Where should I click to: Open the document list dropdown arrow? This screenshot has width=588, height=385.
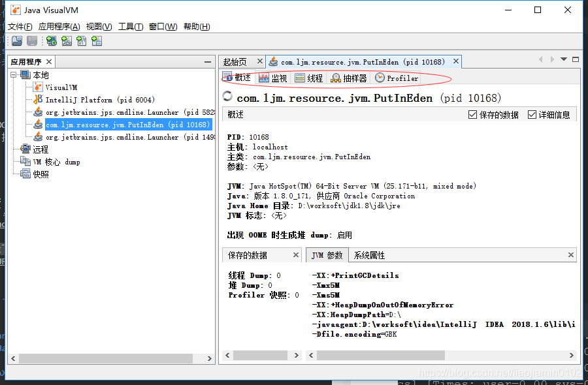(564, 59)
